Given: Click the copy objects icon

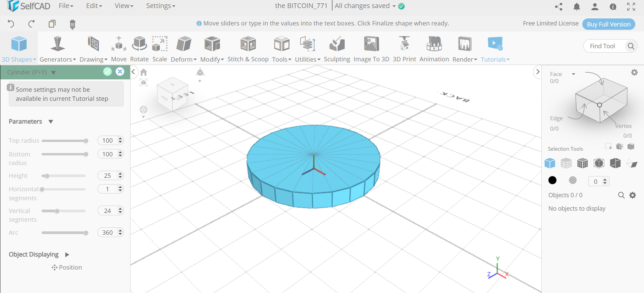Looking at the screenshot, I should [x=52, y=24].
